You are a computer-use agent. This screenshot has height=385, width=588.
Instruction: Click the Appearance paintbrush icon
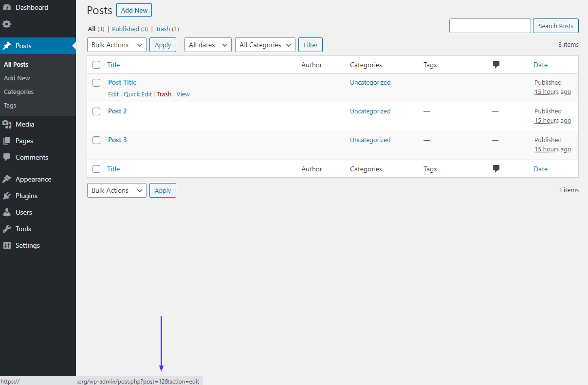[7, 179]
